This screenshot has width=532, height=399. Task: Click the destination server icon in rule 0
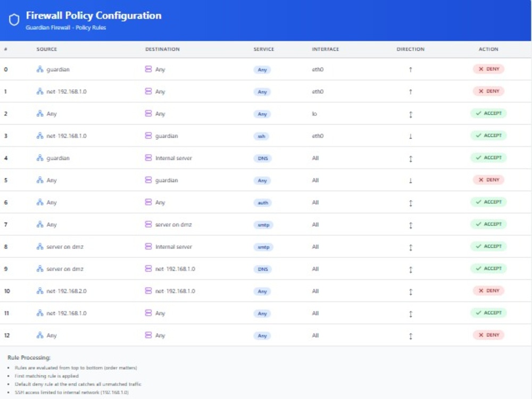coord(148,69)
